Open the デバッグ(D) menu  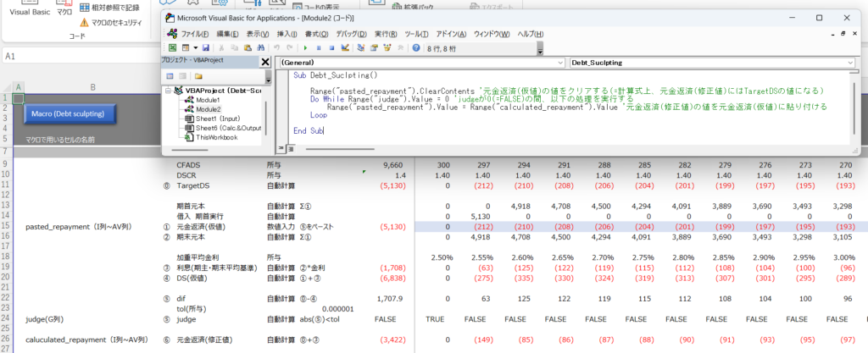point(351,33)
